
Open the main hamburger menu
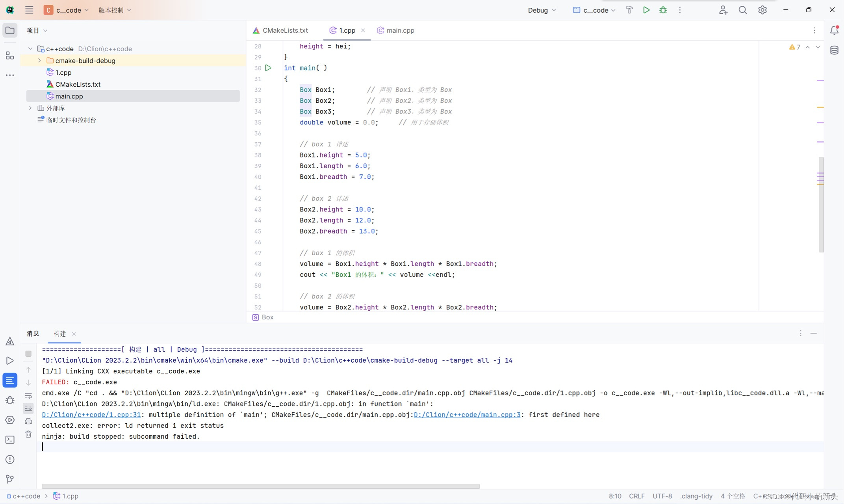point(29,10)
